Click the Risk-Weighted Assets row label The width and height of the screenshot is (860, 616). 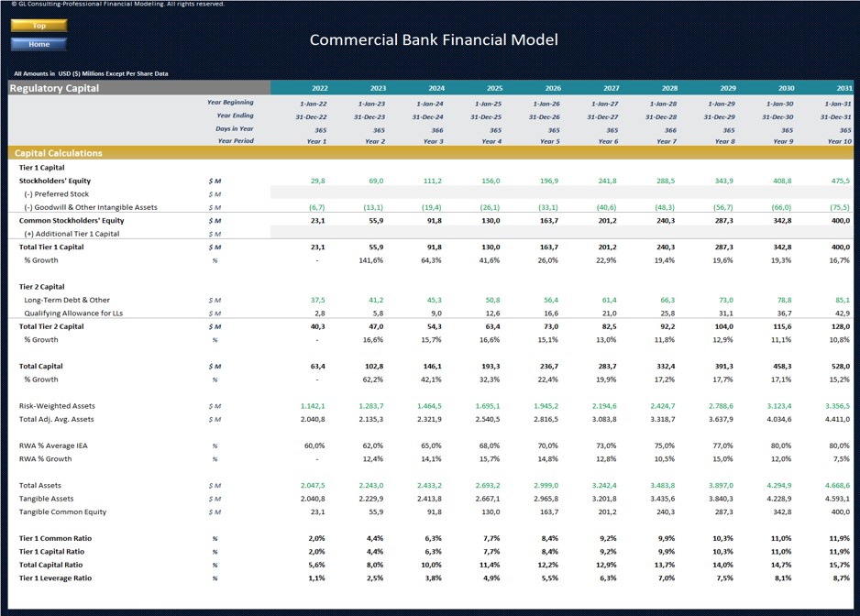coord(57,405)
